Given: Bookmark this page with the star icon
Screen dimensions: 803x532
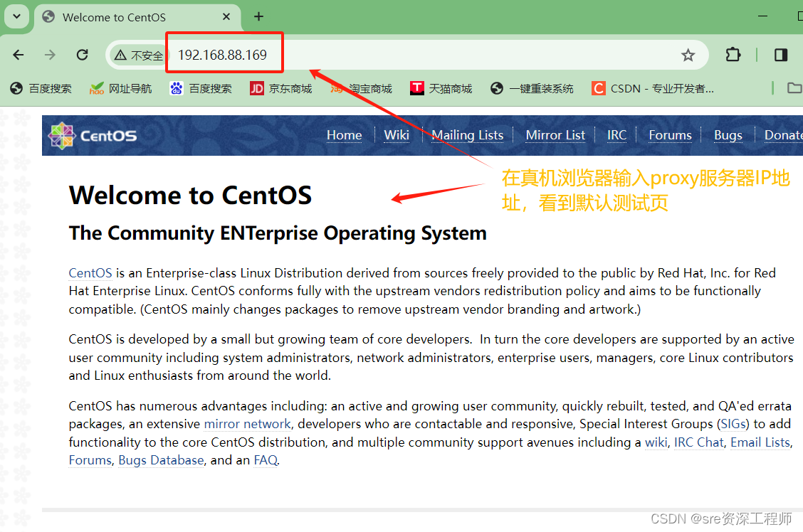Looking at the screenshot, I should point(688,55).
